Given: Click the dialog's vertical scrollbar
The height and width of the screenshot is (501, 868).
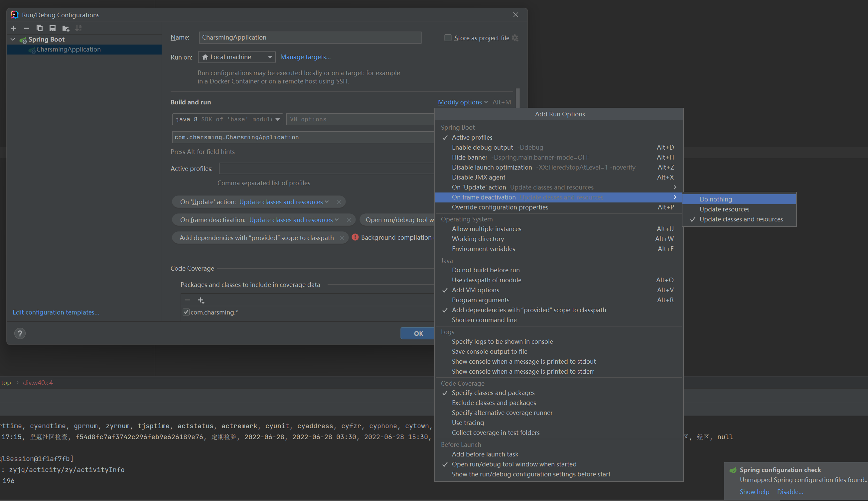Looking at the screenshot, I should tap(517, 98).
